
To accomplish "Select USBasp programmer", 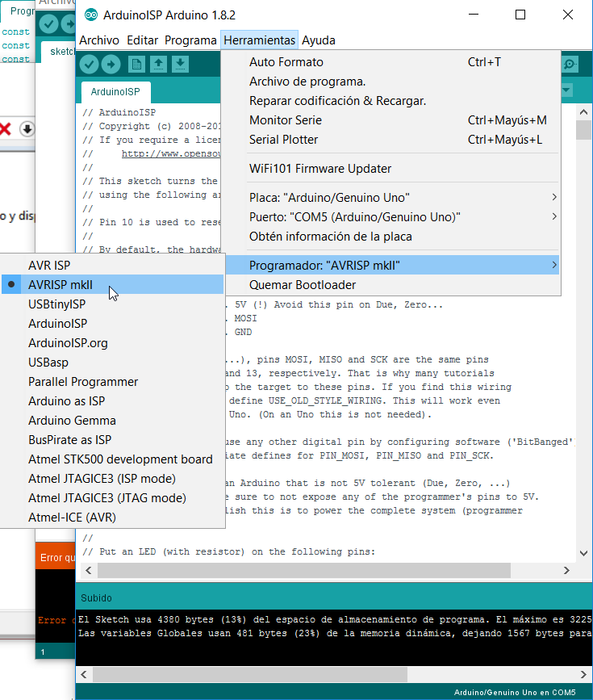I will (112, 362).
